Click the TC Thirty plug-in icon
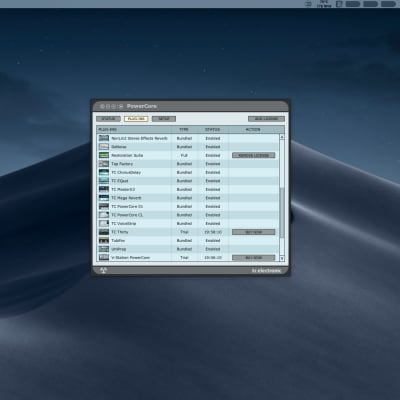The image size is (400, 400). [x=104, y=232]
